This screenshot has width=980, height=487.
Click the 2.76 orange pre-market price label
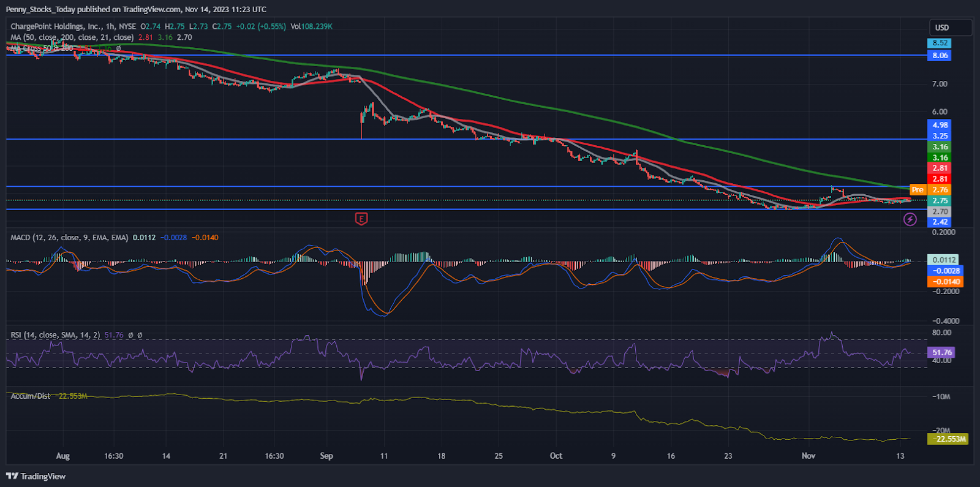click(x=940, y=190)
